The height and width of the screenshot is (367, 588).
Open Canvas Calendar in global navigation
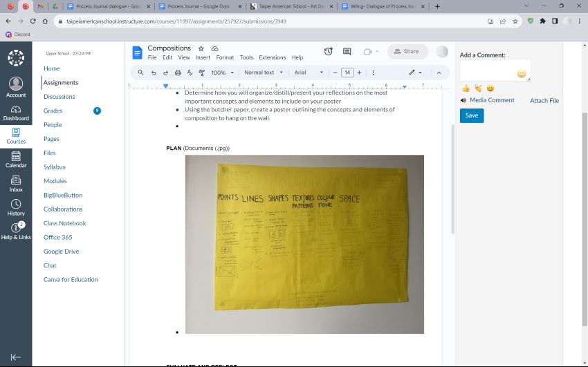pos(16,160)
